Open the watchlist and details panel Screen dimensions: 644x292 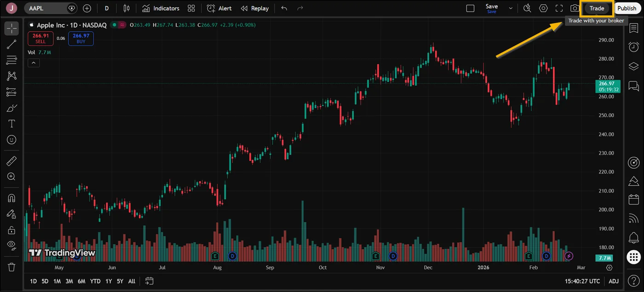point(633,29)
